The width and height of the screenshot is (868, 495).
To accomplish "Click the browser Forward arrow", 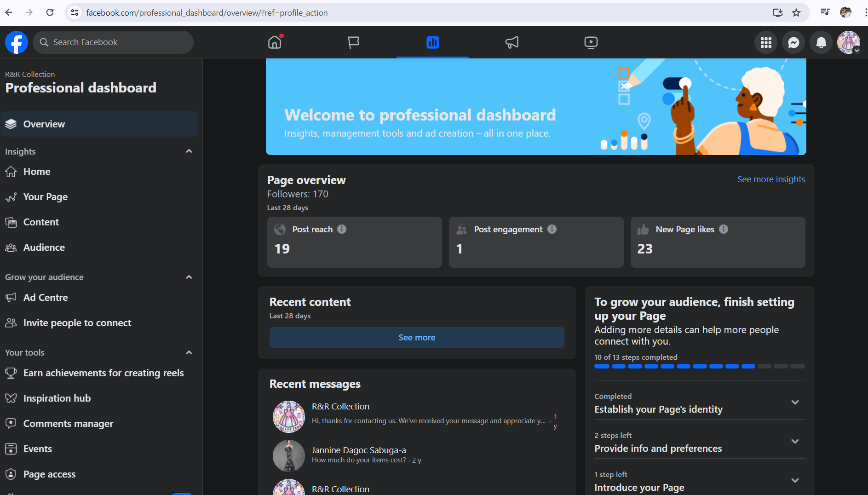I will tap(29, 12).
